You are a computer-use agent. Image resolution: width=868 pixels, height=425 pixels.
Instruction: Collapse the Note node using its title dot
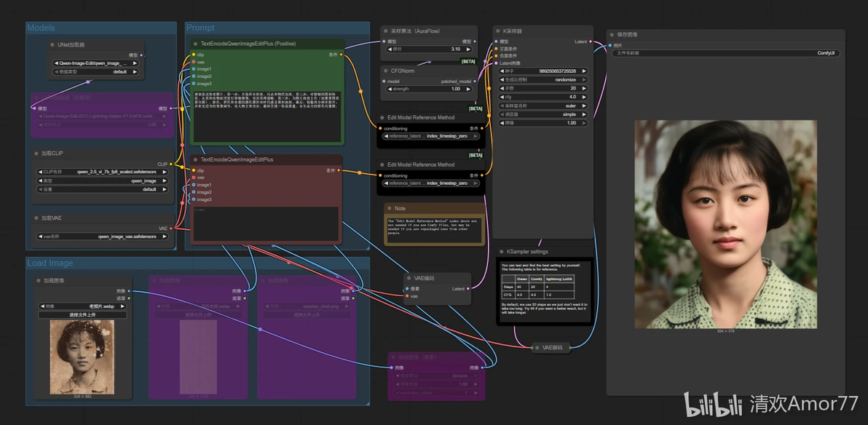click(x=389, y=209)
